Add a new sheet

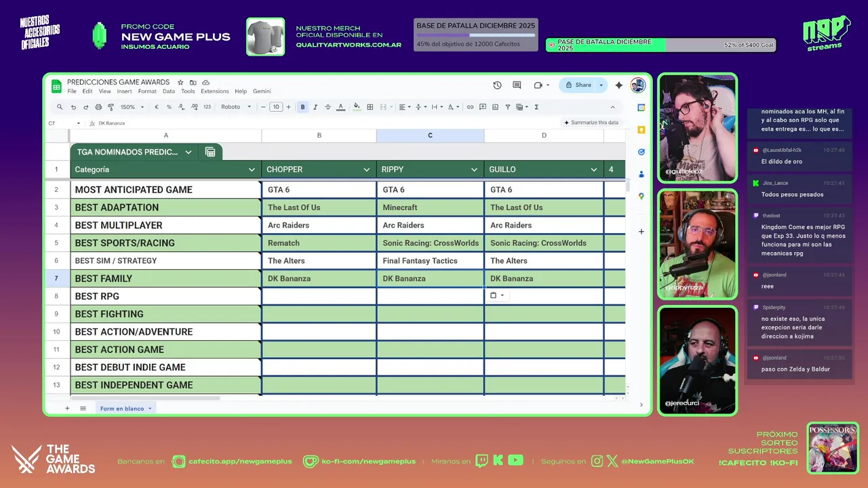(67, 409)
